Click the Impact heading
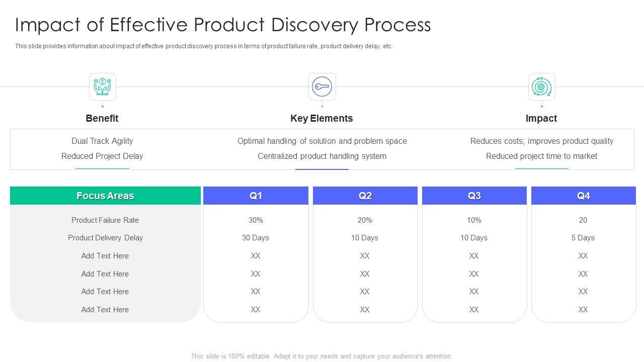 click(x=541, y=118)
